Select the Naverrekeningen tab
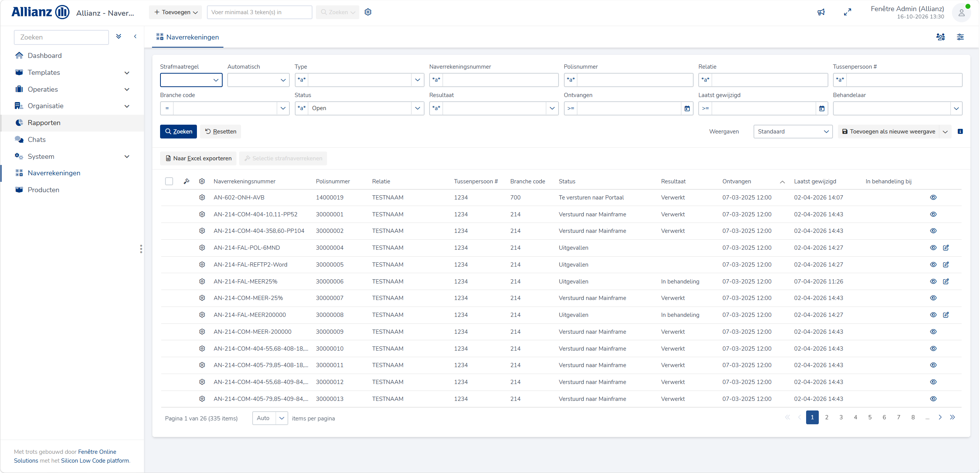Viewport: 980px width, 473px height. click(x=188, y=37)
